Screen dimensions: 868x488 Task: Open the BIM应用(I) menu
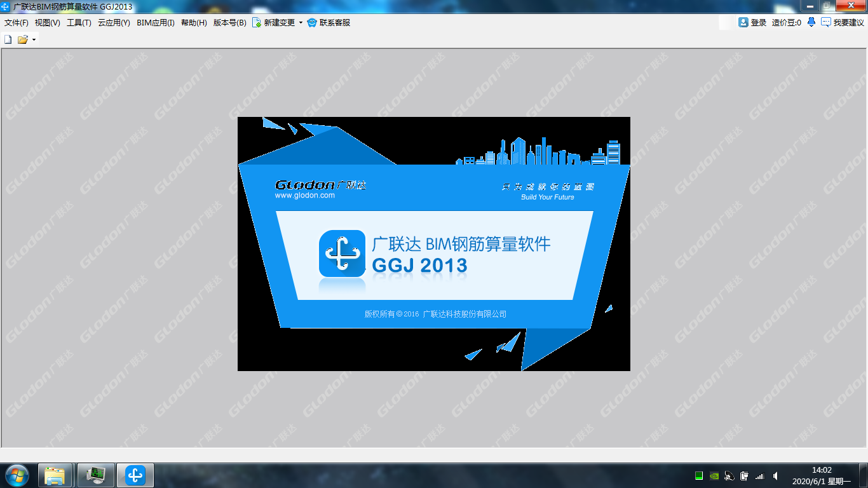[156, 22]
